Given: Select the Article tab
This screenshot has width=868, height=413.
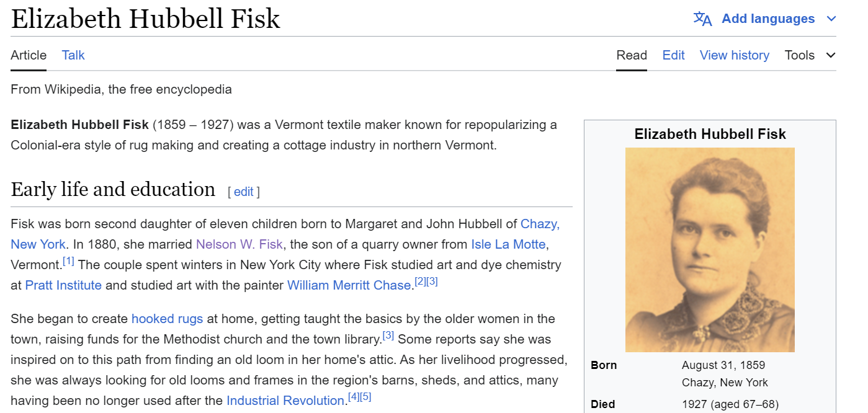Looking at the screenshot, I should tap(29, 55).
